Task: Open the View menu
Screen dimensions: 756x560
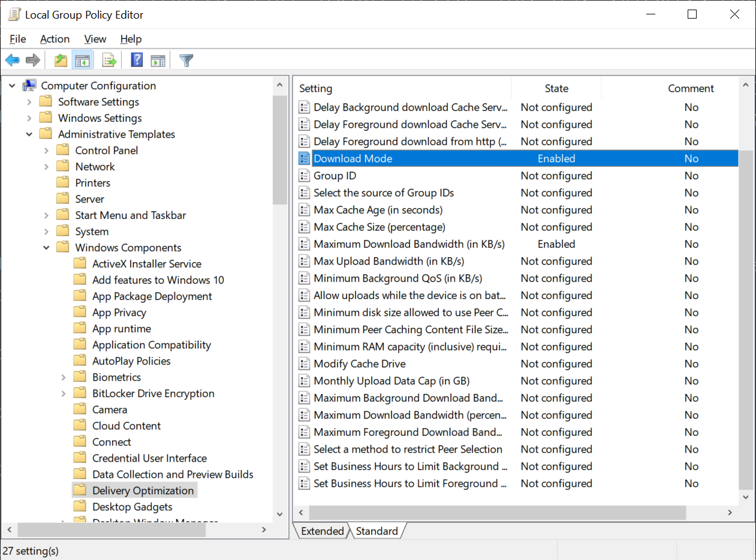Action: click(x=95, y=39)
